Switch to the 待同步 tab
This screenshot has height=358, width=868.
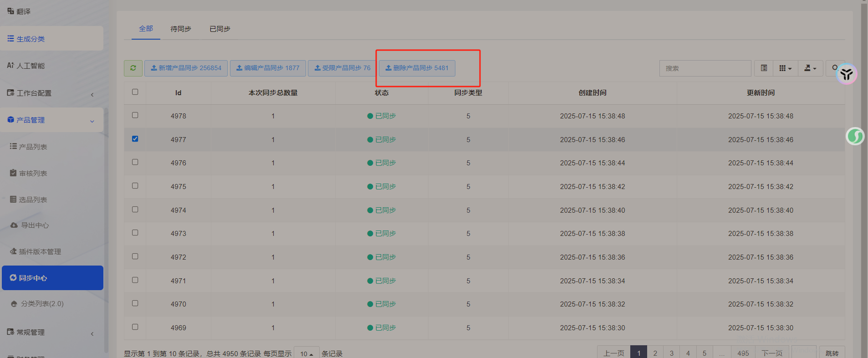(181, 29)
